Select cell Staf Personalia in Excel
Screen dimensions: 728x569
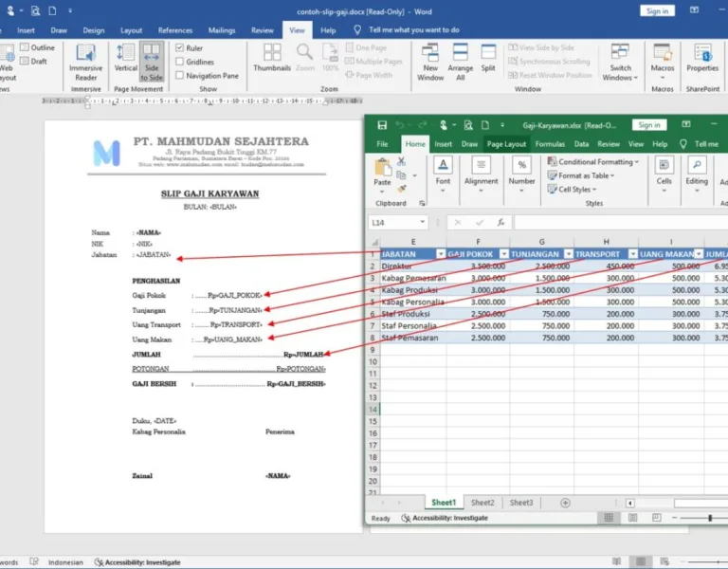[413, 326]
